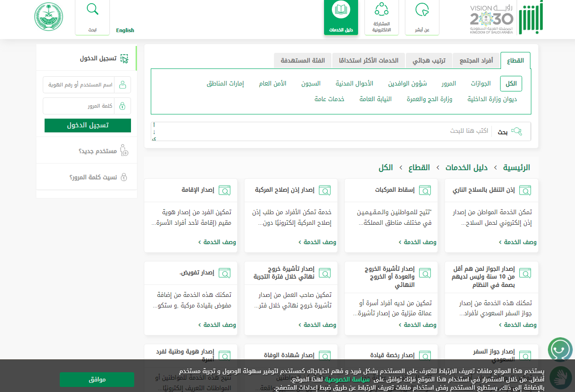Click the icon on the إصدار الجواز لمن هم أقل card

[525, 273]
